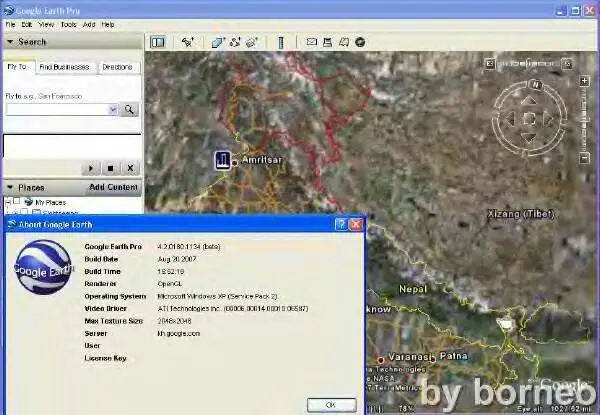600x415 pixels.
Task: Collapse the Places panel triangle
Action: (10, 187)
